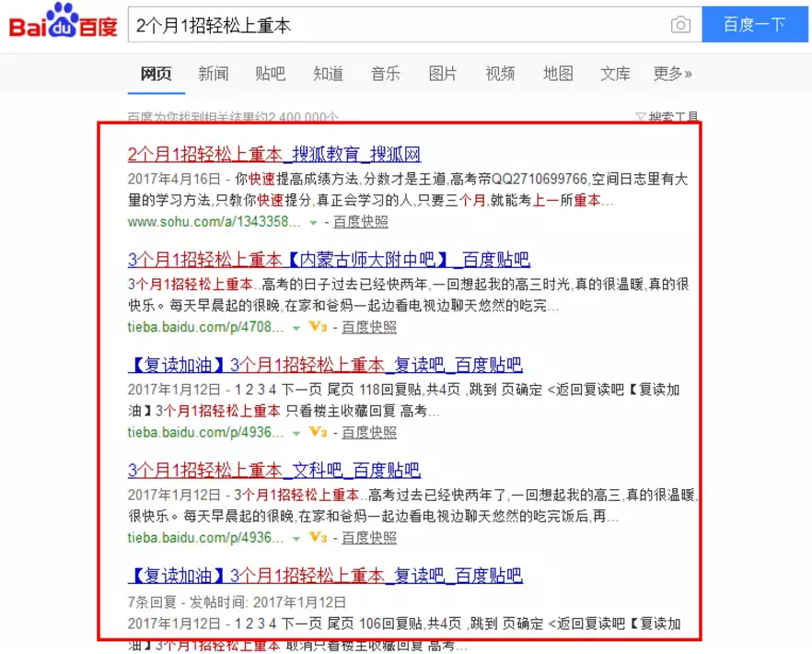This screenshot has width=812, height=654.
Task: Open the 复读吧 result title above 7条回复
Action: (x=325, y=575)
